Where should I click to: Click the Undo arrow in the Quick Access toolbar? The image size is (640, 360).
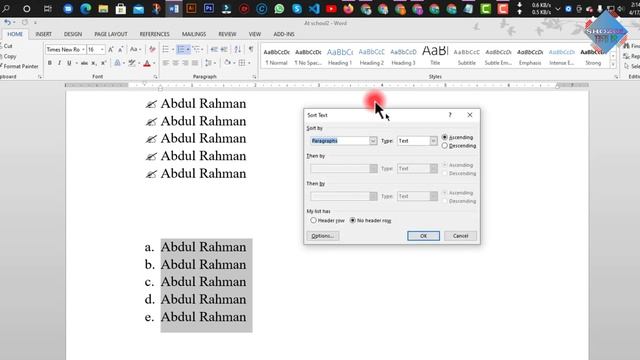pos(7,22)
